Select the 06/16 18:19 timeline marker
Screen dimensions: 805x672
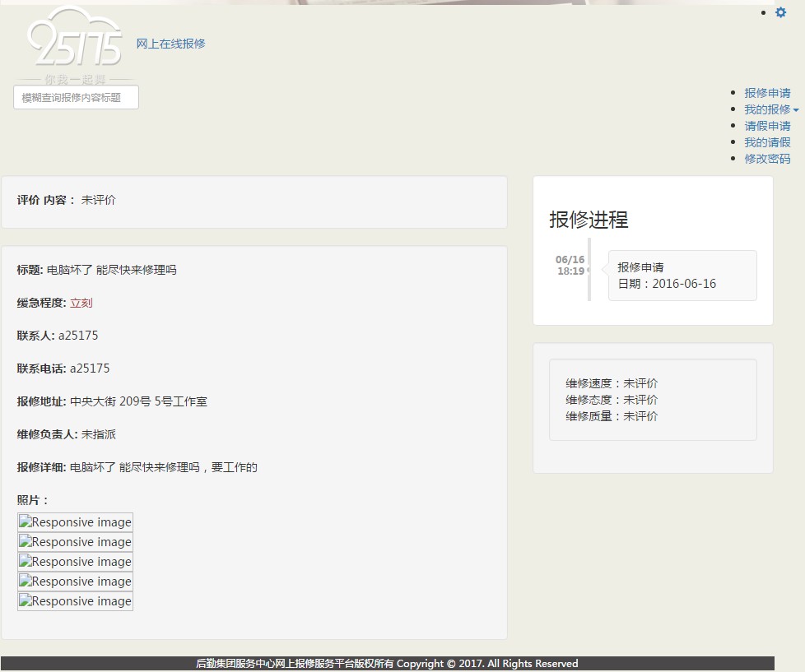570,265
